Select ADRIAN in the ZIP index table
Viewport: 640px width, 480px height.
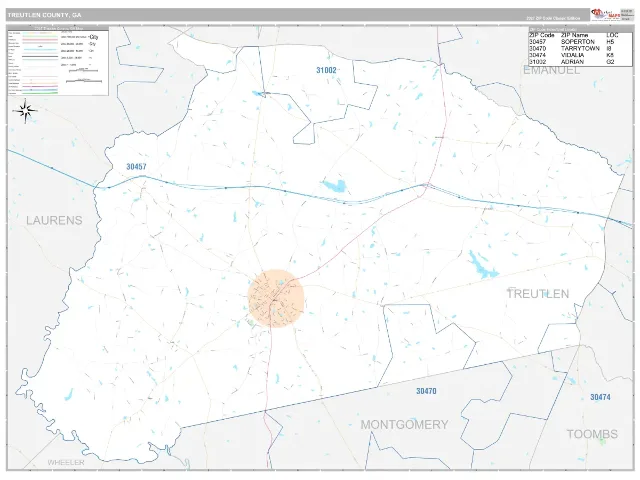(x=572, y=62)
